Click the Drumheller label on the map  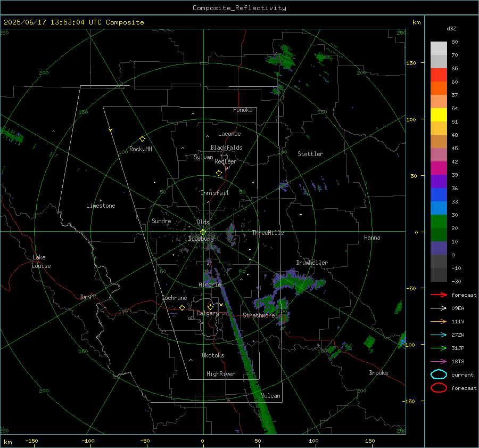(x=312, y=263)
